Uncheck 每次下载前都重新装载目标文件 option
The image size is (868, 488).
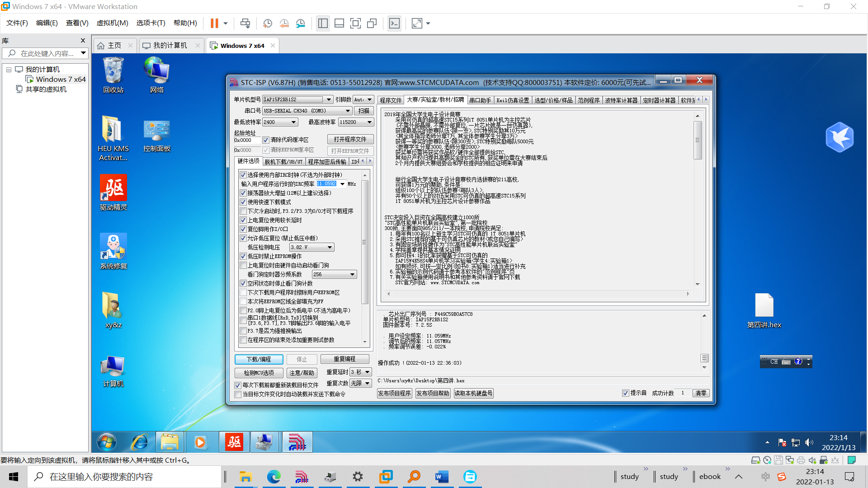[x=238, y=385]
